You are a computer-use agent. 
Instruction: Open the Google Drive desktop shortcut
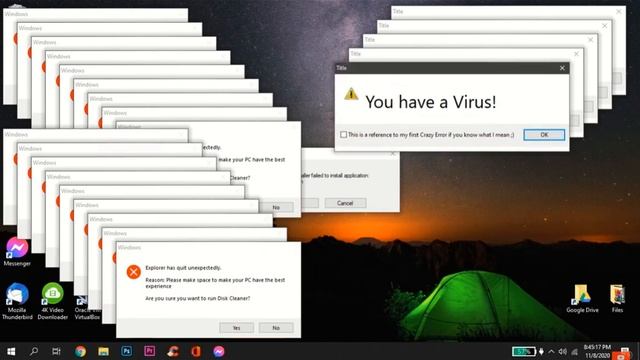coord(582,299)
